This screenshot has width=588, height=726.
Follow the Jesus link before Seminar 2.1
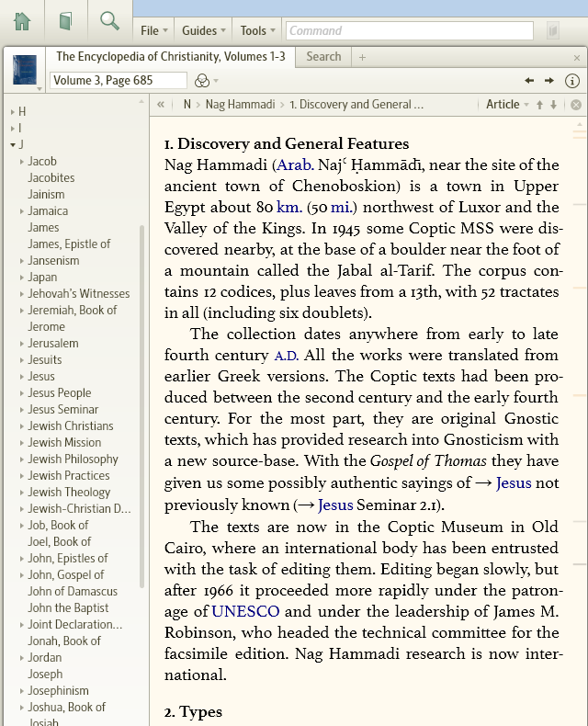[335, 505]
